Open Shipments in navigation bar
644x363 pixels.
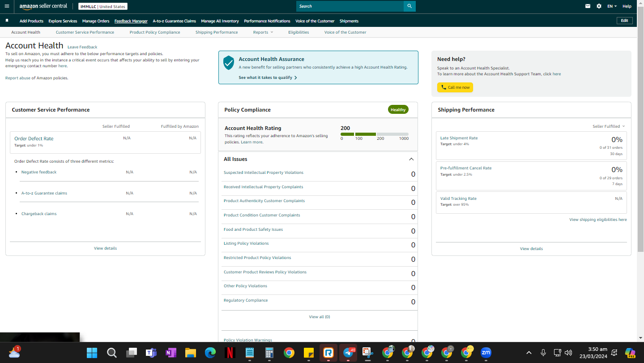[x=349, y=21]
